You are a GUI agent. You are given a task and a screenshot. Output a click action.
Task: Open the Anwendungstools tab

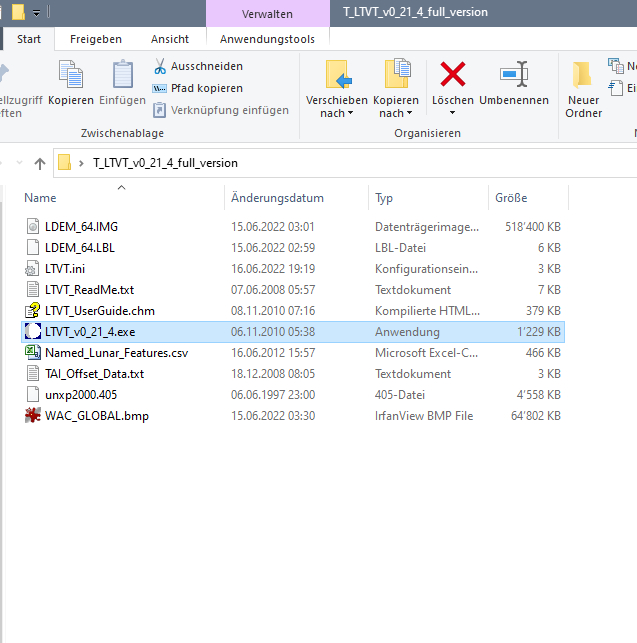pyautogui.click(x=267, y=39)
